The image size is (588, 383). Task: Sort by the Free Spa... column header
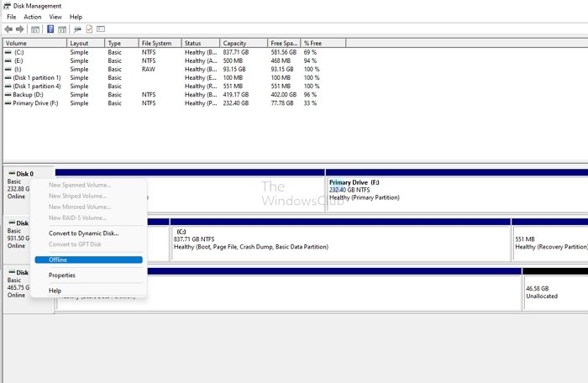coord(284,43)
